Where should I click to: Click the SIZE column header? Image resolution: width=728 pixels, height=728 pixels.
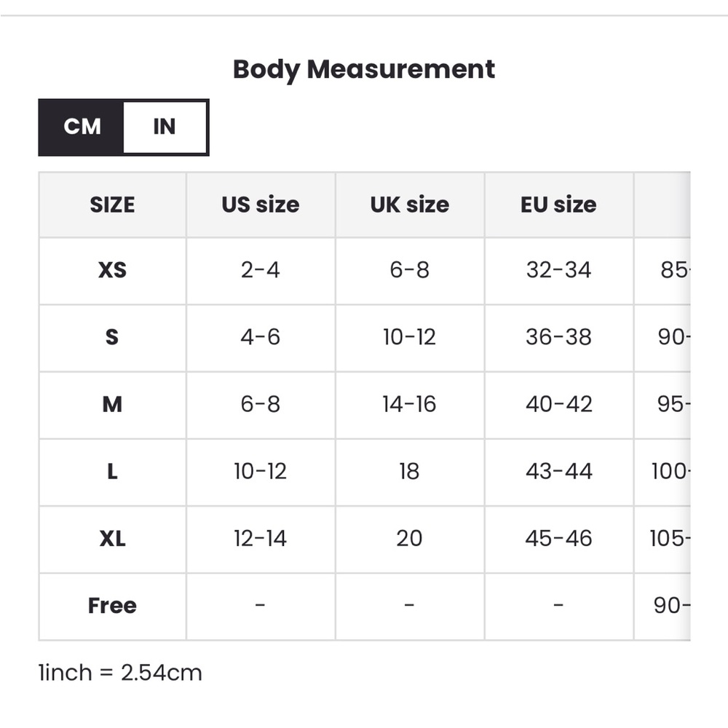(112, 205)
